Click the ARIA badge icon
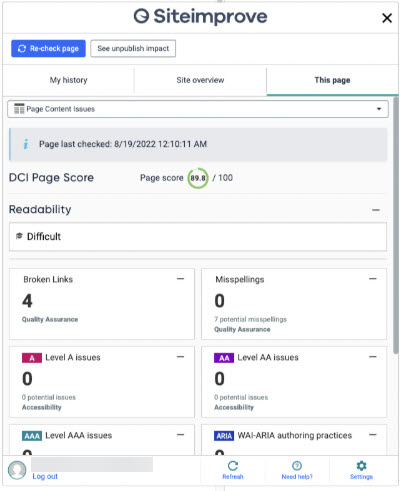The height and width of the screenshot is (491, 402). point(224,436)
